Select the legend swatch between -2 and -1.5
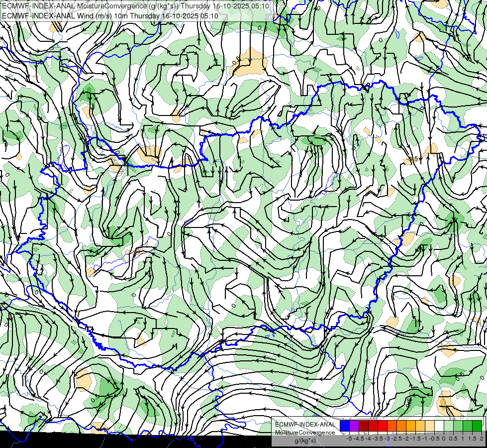Screen dimensions: 487x448 (411, 426)
